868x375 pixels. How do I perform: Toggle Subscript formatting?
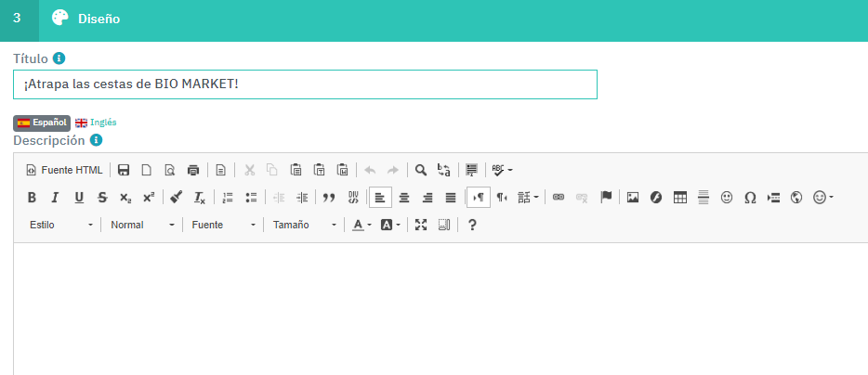click(x=125, y=198)
